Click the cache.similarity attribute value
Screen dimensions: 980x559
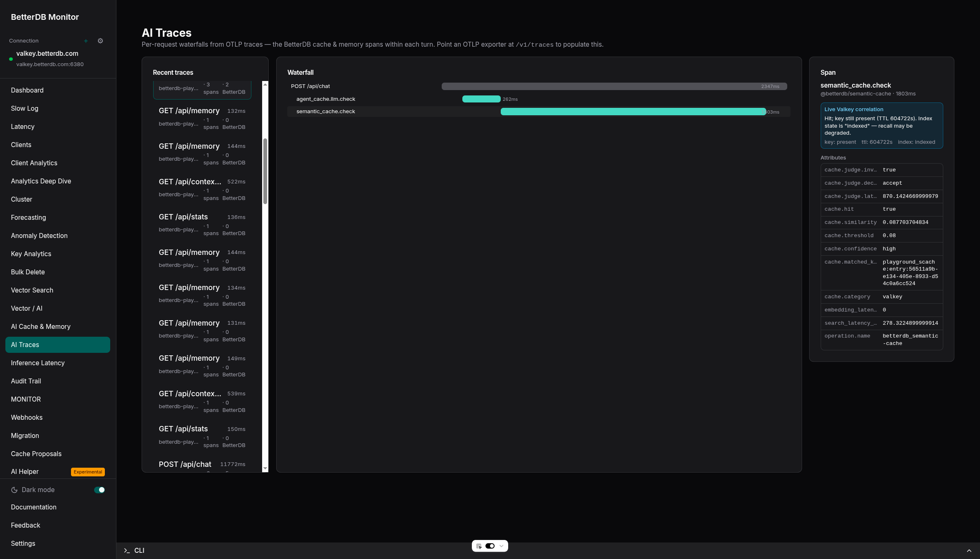point(905,222)
